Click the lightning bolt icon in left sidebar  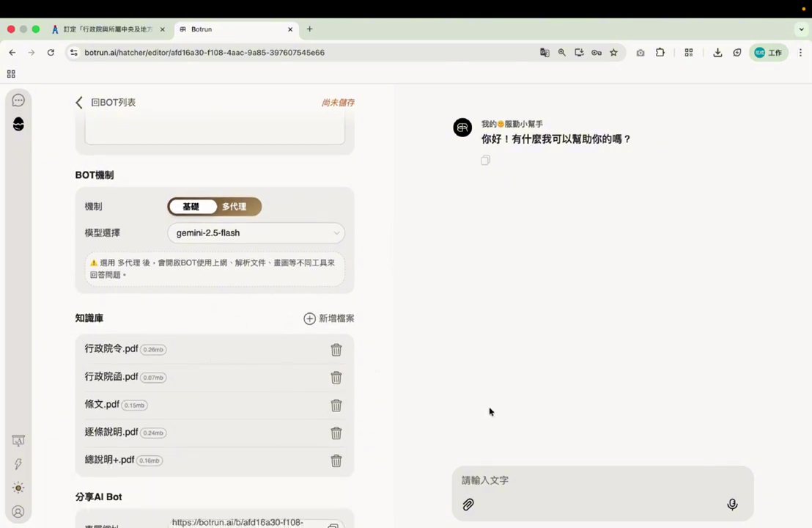(x=18, y=463)
